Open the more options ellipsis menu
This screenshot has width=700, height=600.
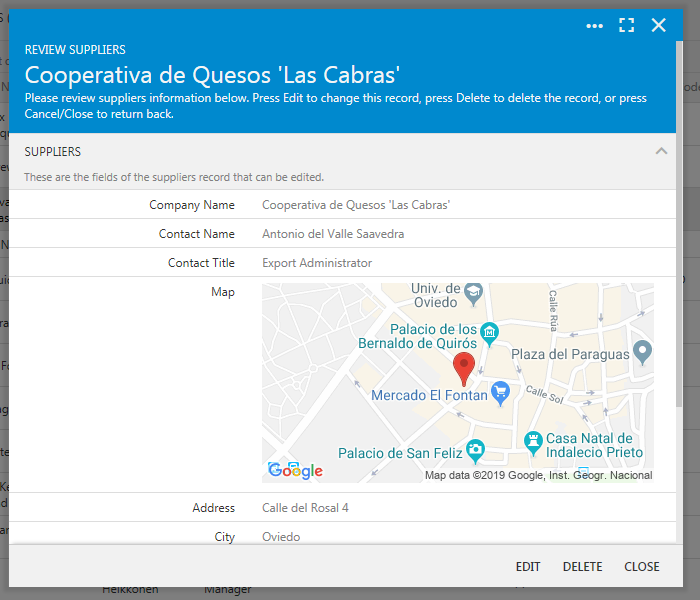[594, 26]
